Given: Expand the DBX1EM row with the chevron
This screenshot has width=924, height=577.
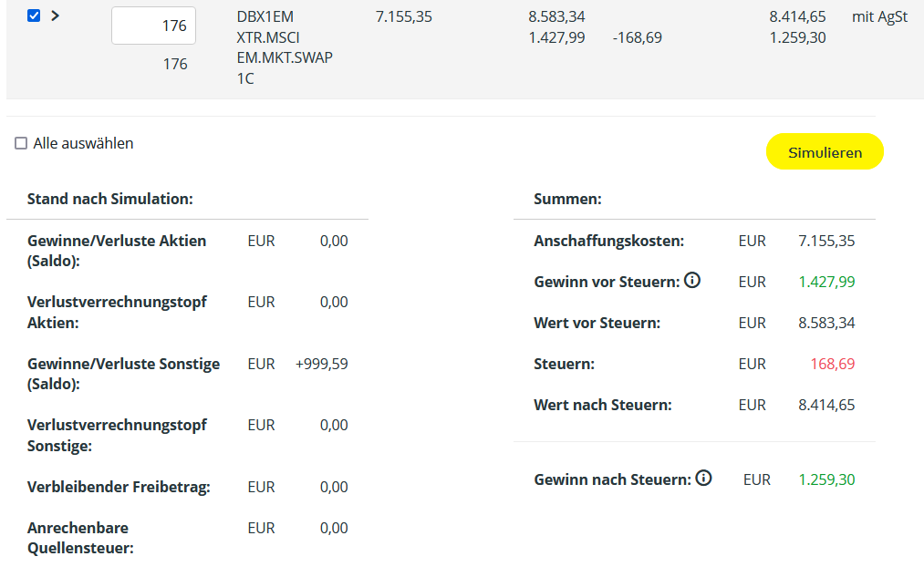Looking at the screenshot, I should (56, 15).
